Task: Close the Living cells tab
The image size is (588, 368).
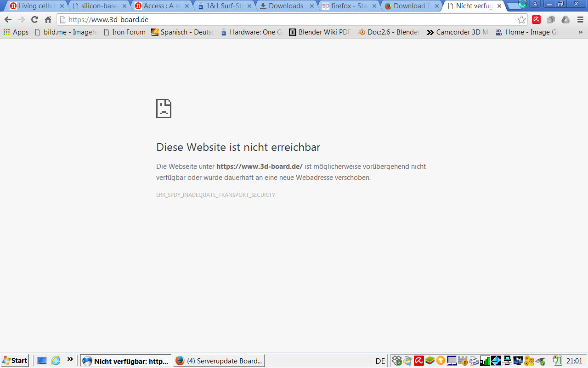Action: [x=62, y=6]
